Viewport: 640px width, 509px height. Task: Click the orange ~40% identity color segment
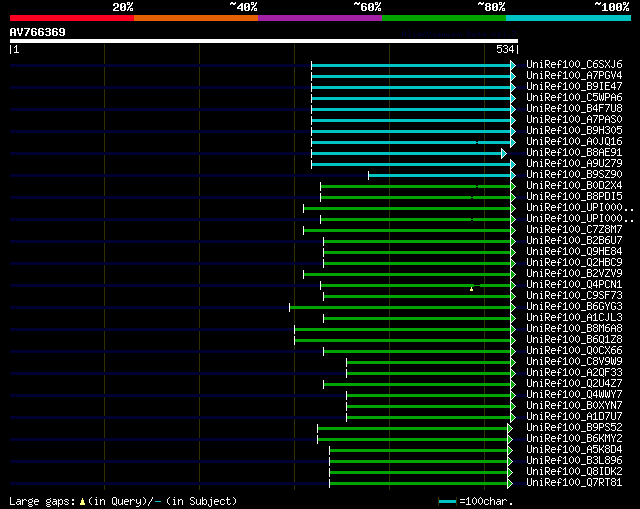(196, 18)
